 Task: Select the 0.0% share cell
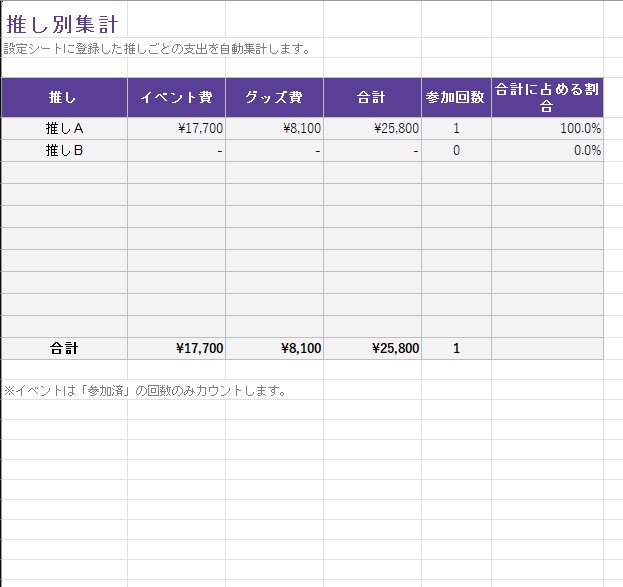click(x=548, y=151)
